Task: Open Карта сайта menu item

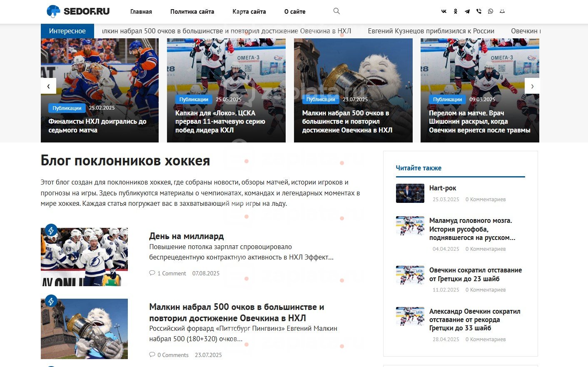Action: [249, 12]
